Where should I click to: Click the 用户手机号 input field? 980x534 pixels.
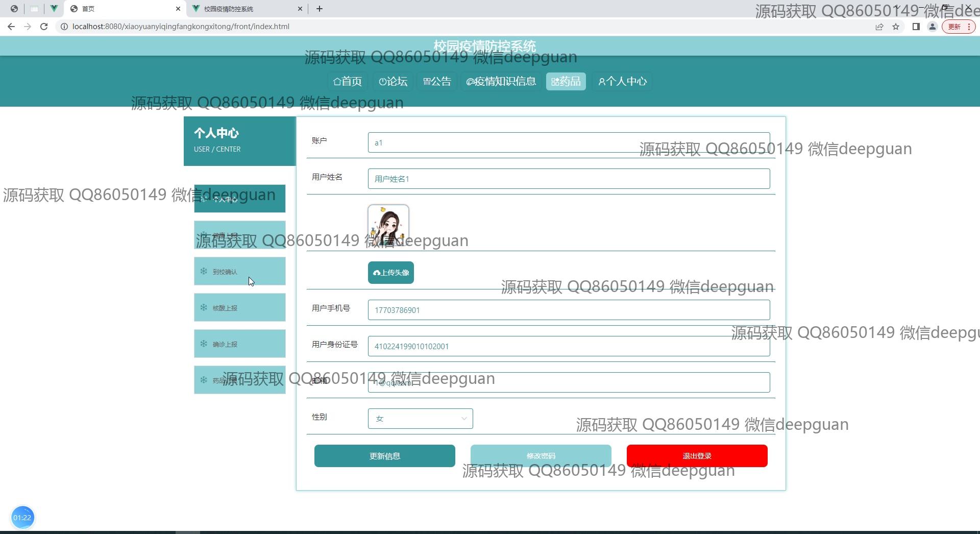(569, 310)
